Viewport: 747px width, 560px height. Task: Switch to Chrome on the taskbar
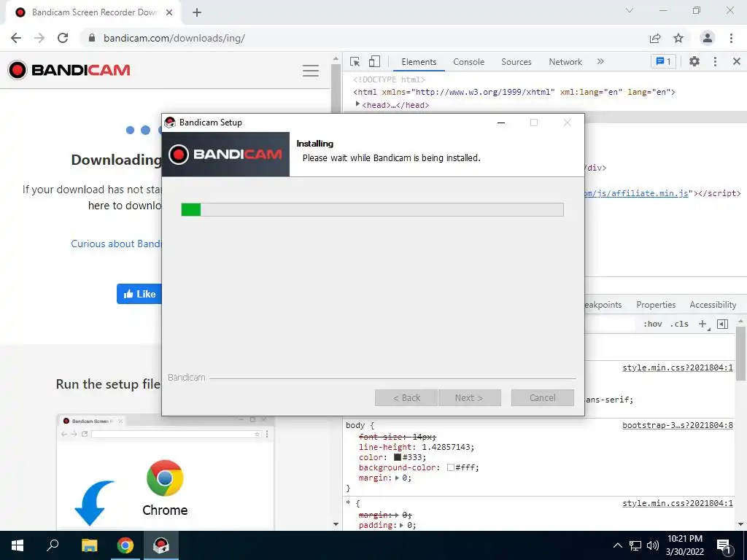125,545
